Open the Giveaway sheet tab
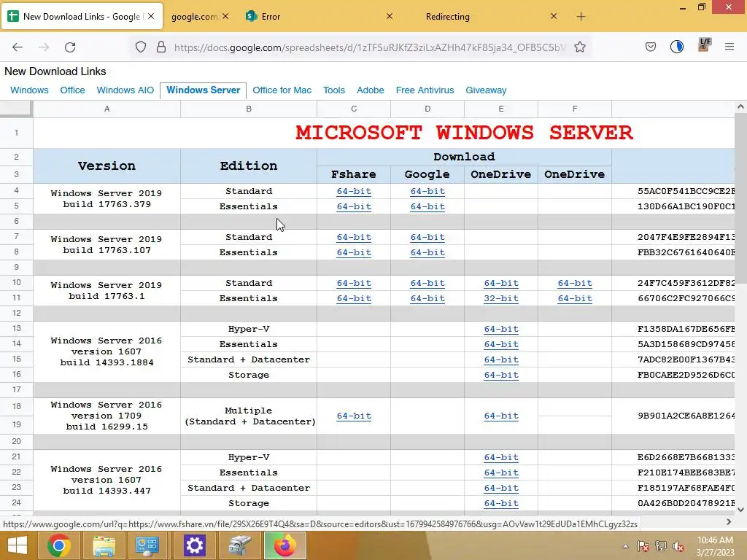747x560 pixels. click(486, 90)
